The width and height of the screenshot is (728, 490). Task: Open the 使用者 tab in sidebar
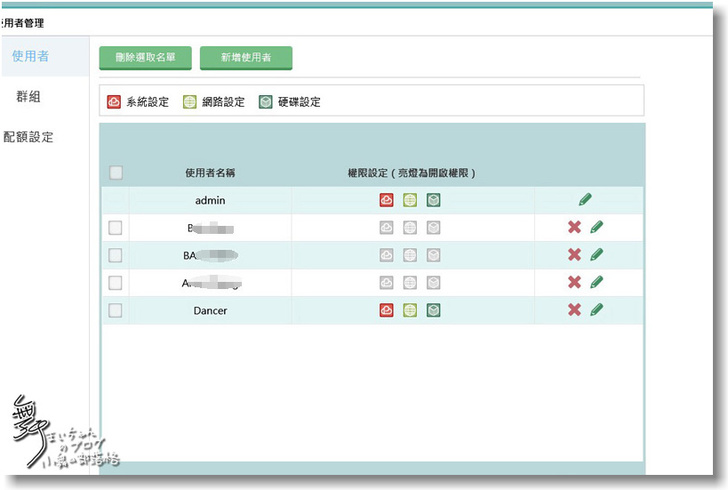point(31,56)
